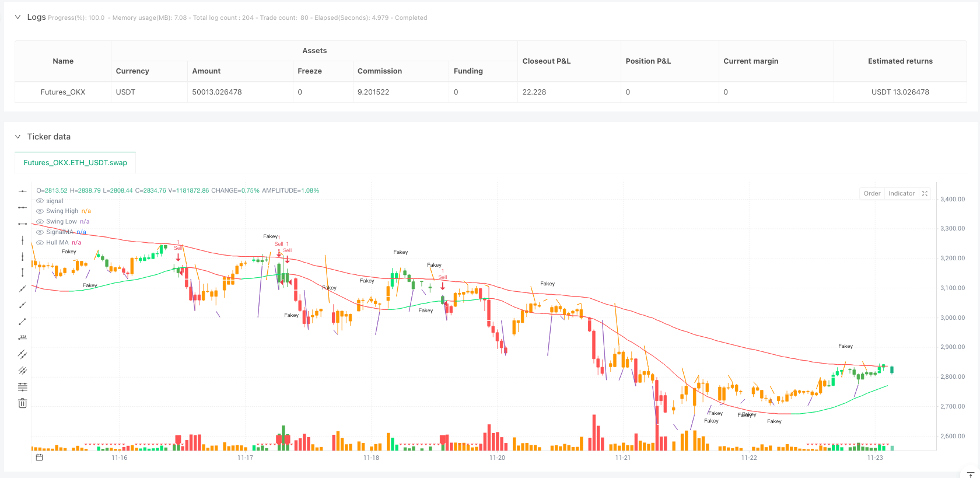Toggle visibility of Hull MA indicator

(40, 243)
